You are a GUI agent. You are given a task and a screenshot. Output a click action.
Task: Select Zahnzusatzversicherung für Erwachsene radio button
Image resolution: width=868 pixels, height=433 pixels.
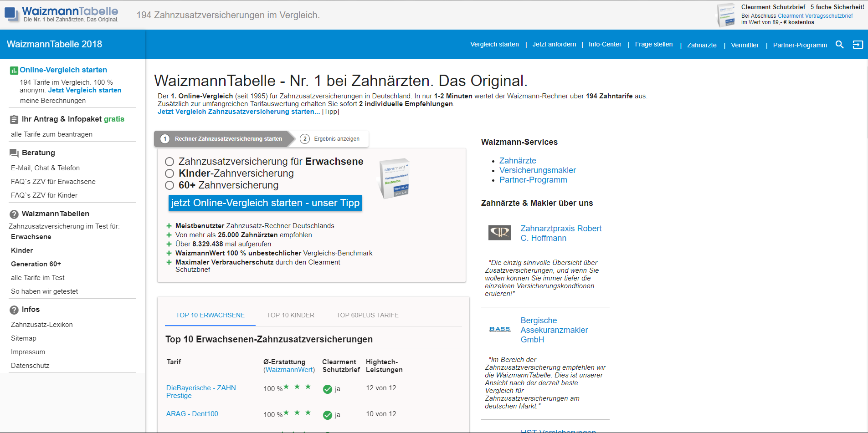[169, 162]
